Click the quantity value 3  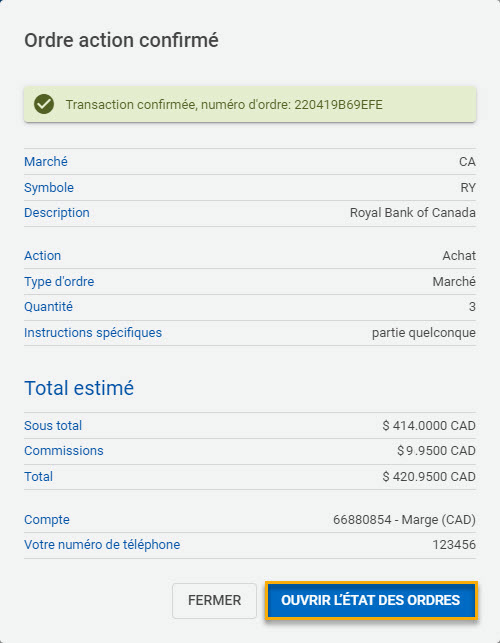tap(472, 306)
